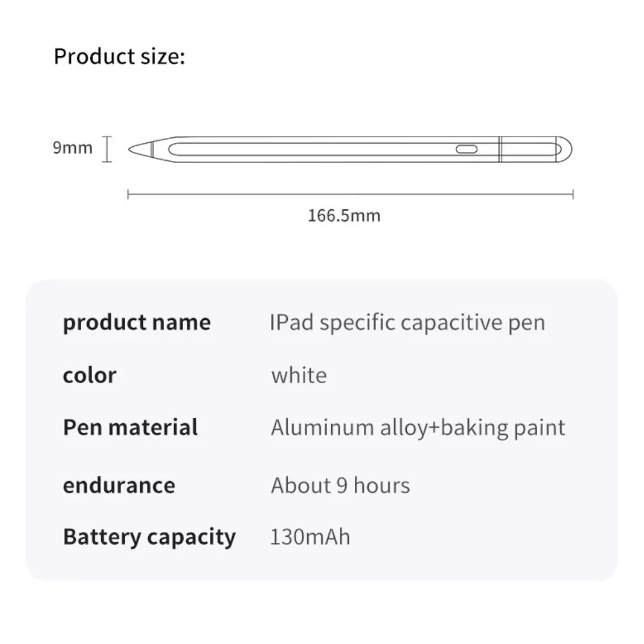Click the pen tip in the diagram
The height and width of the screenshot is (644, 644).
pos(140,149)
